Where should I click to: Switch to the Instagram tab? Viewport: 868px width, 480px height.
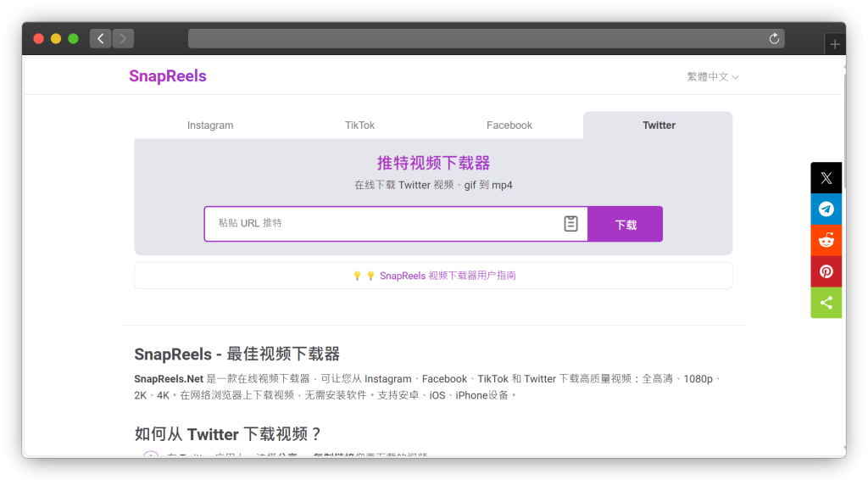point(210,126)
